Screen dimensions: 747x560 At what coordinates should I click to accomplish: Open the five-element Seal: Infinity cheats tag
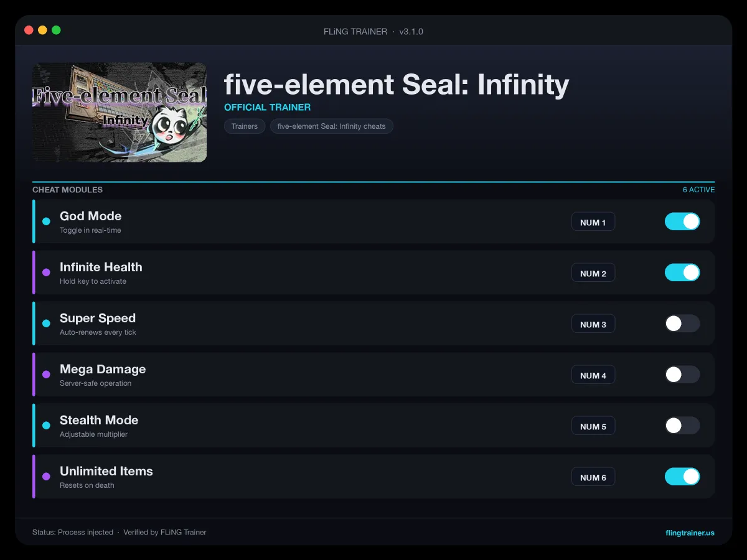pyautogui.click(x=332, y=126)
